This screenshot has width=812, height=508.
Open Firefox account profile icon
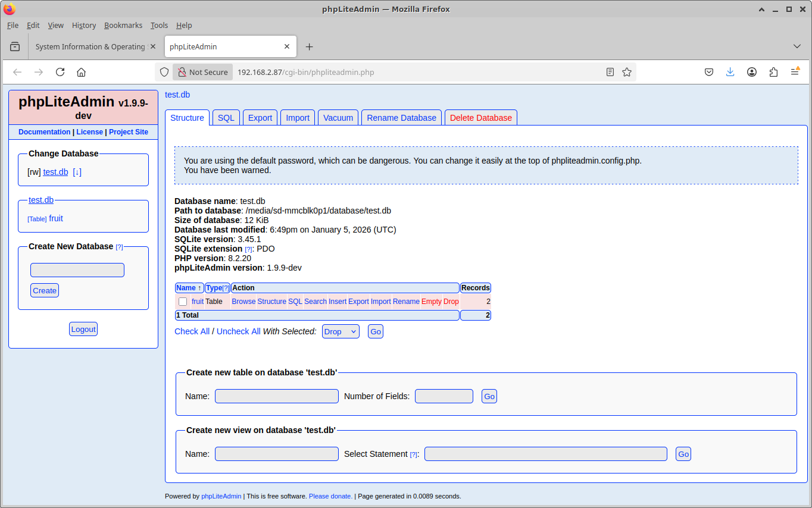(x=752, y=72)
